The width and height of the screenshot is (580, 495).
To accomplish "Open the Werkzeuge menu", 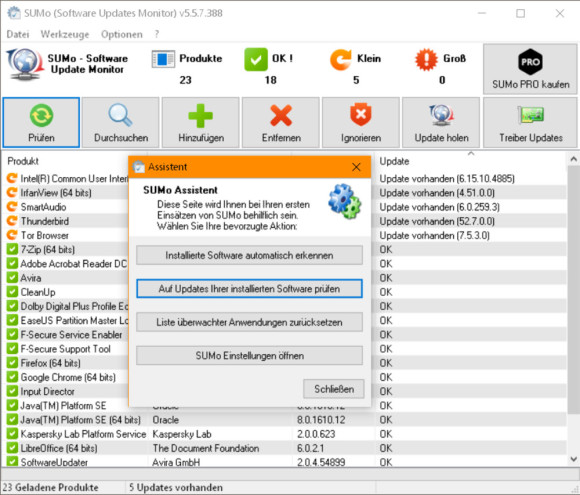I will [65, 34].
